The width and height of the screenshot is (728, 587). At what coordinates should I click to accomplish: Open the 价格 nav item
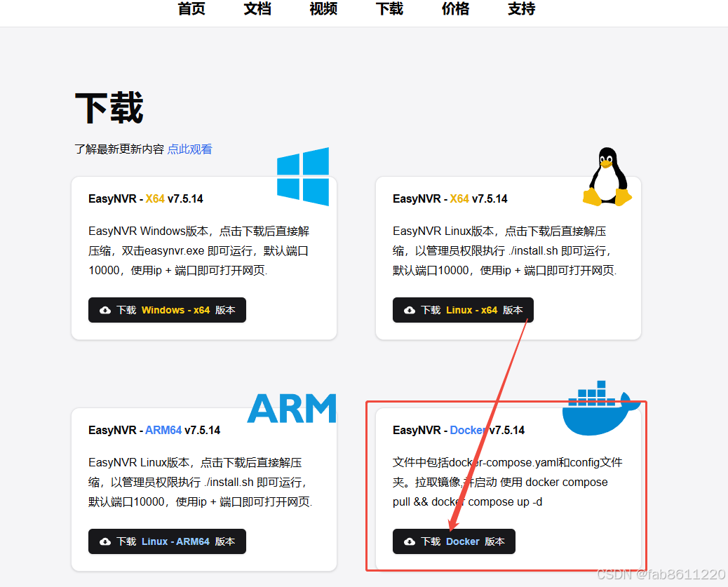[455, 9]
